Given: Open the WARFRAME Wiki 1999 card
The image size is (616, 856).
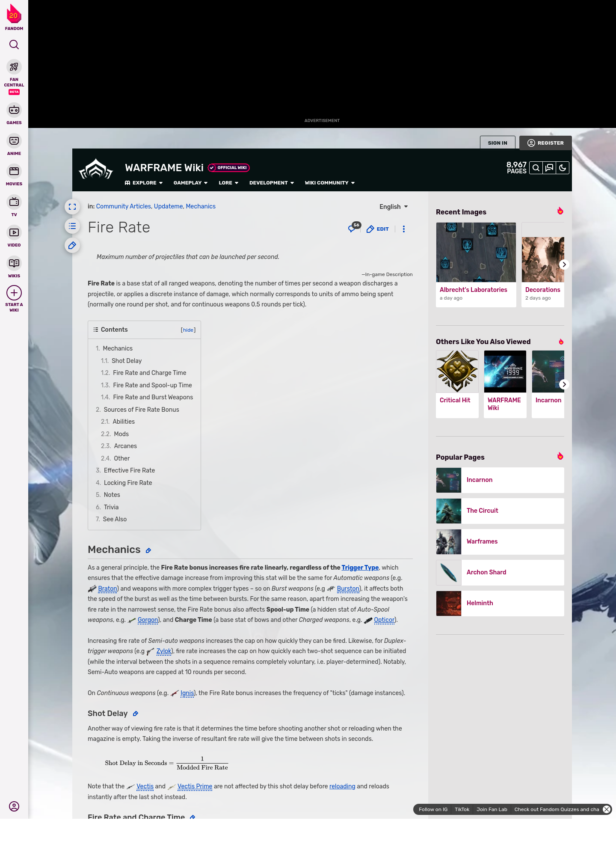Looking at the screenshot, I should 505,384.
